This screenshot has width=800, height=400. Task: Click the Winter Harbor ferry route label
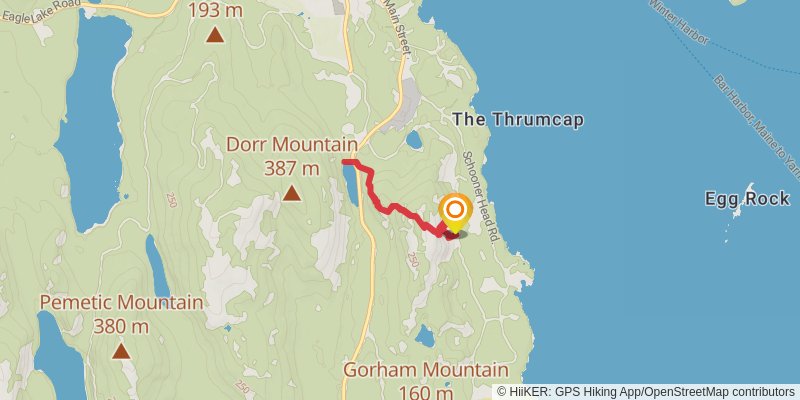679,22
